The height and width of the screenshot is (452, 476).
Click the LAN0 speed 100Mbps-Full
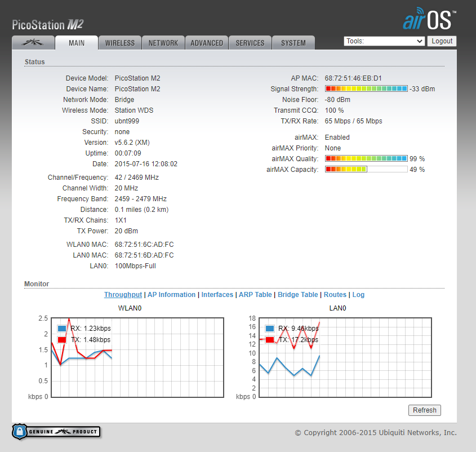tap(135, 266)
